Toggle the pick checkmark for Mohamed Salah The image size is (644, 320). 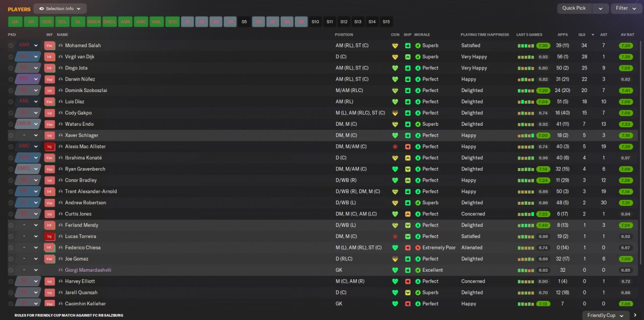[11, 45]
